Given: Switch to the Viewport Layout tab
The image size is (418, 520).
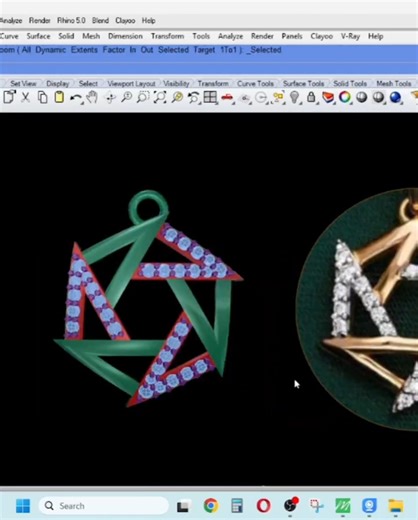Looking at the screenshot, I should coord(131,83).
